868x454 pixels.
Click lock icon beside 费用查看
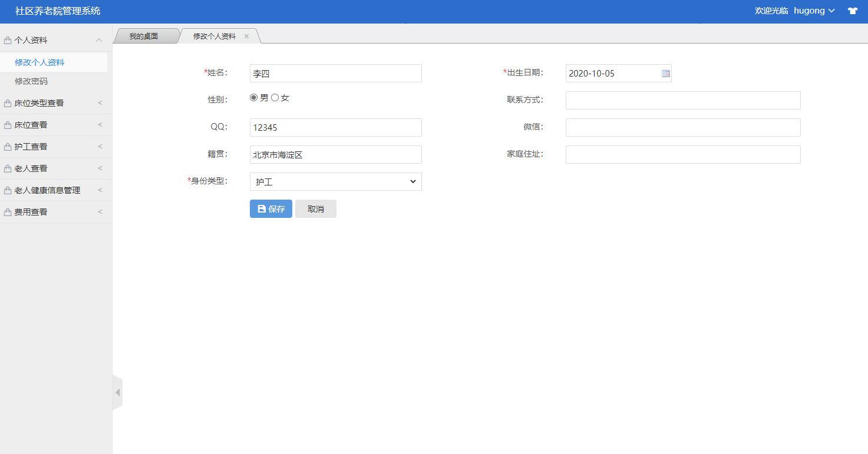(x=8, y=212)
